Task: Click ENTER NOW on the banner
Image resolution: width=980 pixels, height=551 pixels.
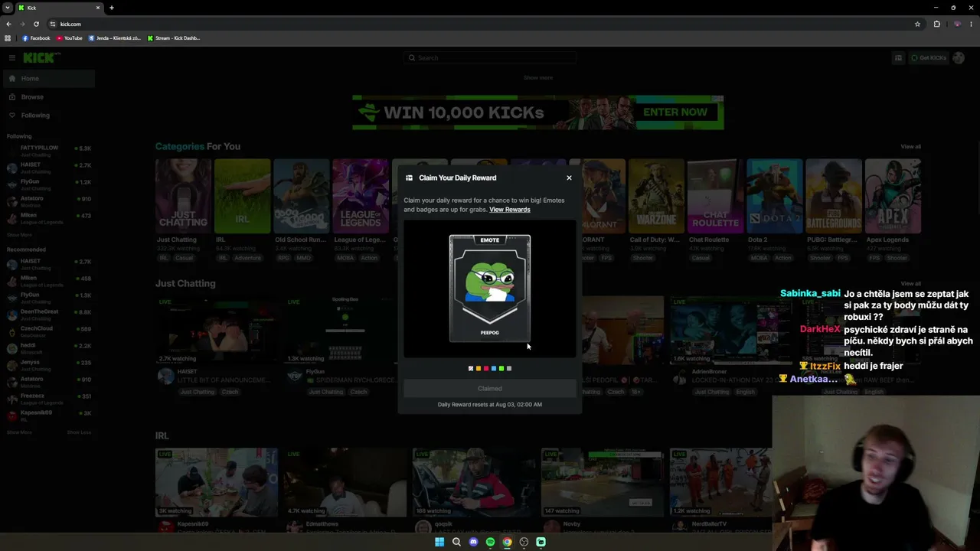Action: click(675, 112)
